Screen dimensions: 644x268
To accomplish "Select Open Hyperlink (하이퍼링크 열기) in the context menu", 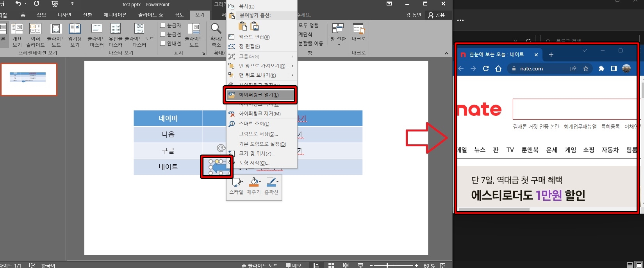I will (260, 95).
